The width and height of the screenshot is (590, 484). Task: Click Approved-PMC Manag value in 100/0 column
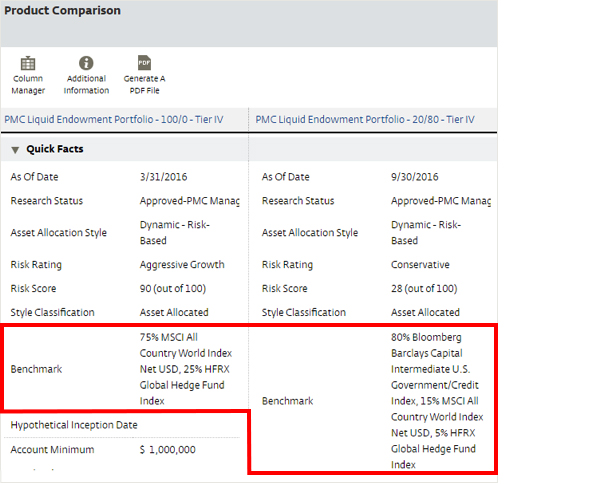tap(190, 201)
